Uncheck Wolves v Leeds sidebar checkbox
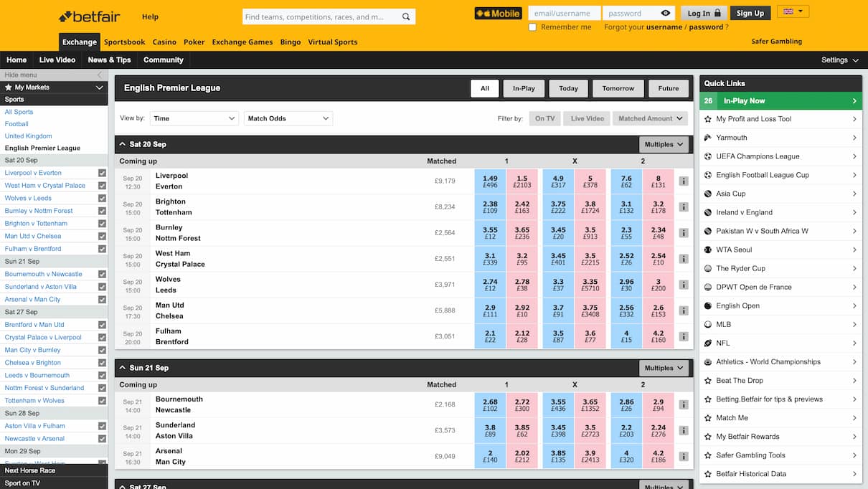Viewport: 868px width, 489px height. [x=102, y=198]
